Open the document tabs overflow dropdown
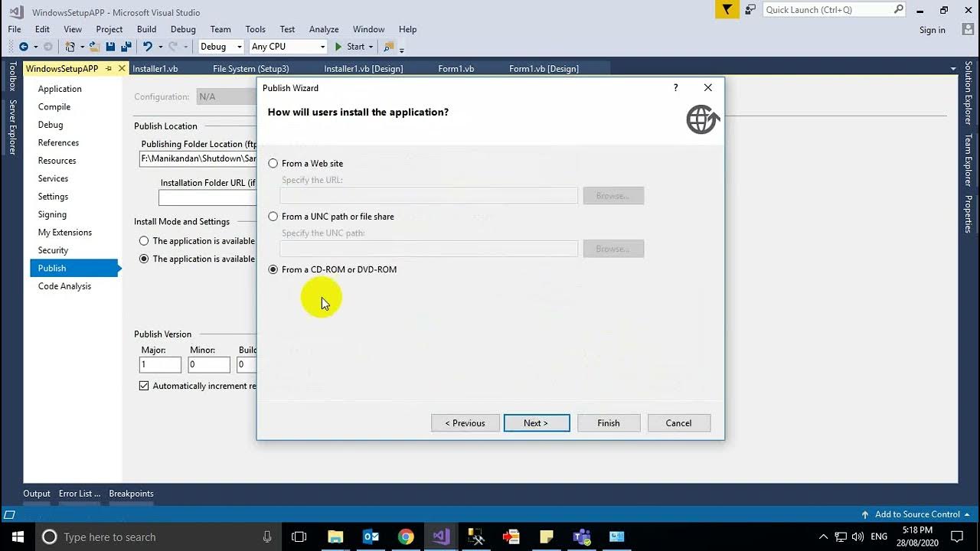Image resolution: width=980 pixels, height=551 pixels. click(953, 69)
